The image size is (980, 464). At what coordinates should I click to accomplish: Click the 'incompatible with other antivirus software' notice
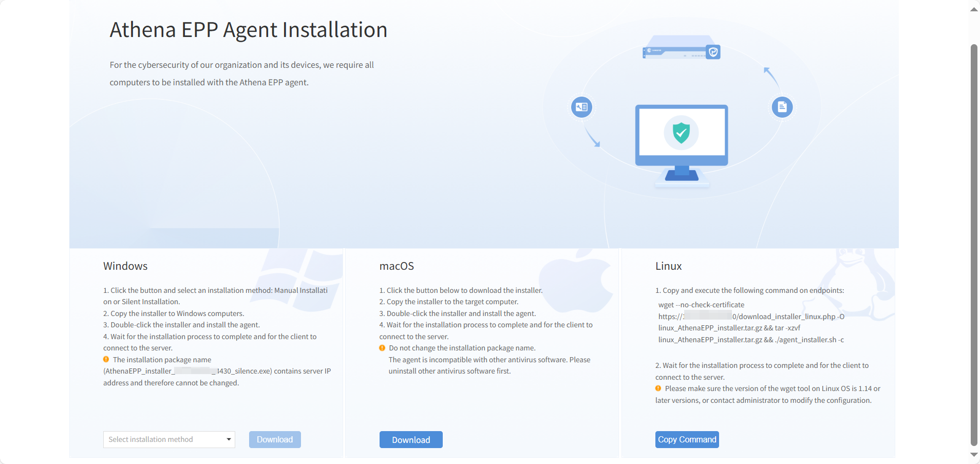[x=489, y=365]
